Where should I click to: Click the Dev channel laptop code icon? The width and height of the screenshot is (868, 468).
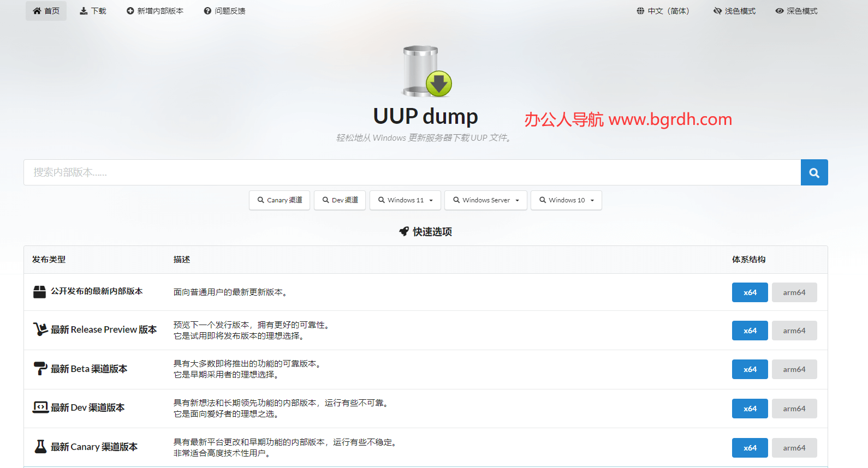(x=40, y=407)
